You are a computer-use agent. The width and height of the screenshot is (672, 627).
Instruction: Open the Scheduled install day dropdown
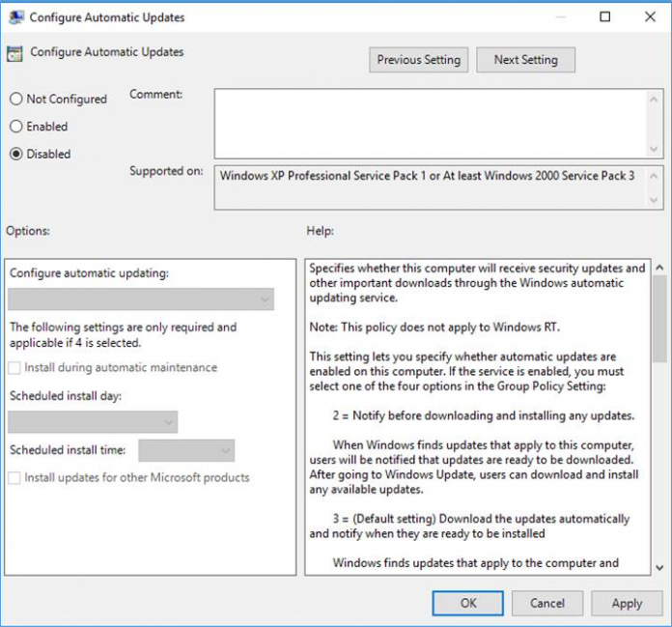(93, 422)
